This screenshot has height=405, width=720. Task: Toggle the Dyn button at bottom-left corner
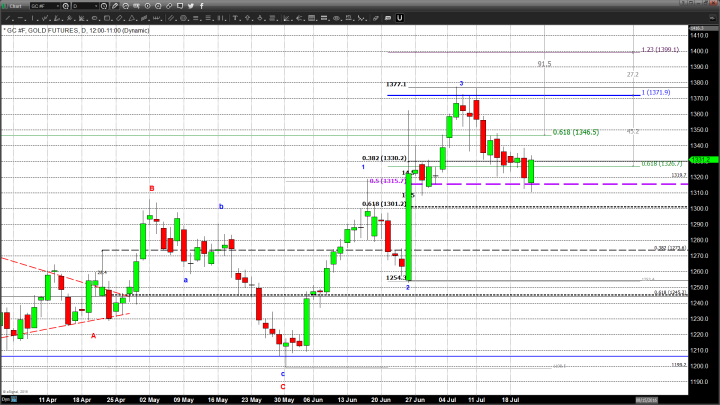(5, 399)
